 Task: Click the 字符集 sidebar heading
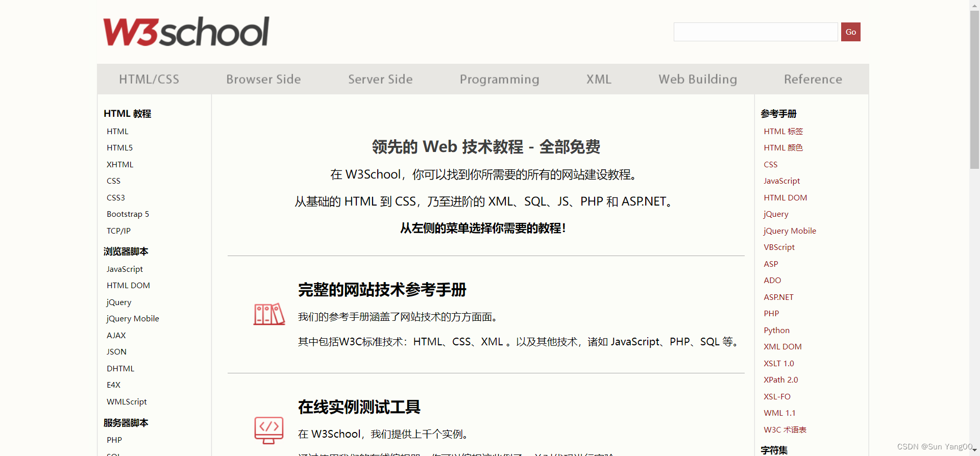774,450
